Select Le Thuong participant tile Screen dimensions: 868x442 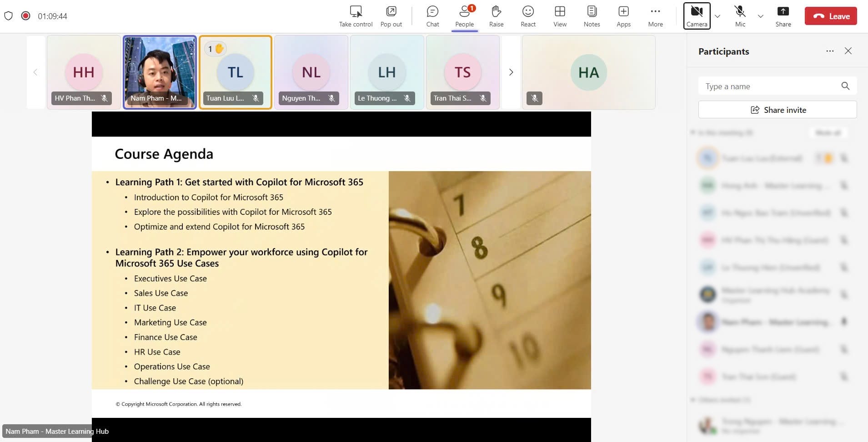coord(387,72)
